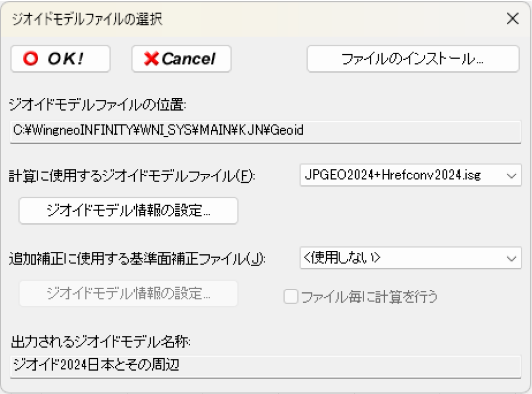Open ファイルのインストール... dialog
Viewport: 532px width, 394px height.
tap(413, 59)
